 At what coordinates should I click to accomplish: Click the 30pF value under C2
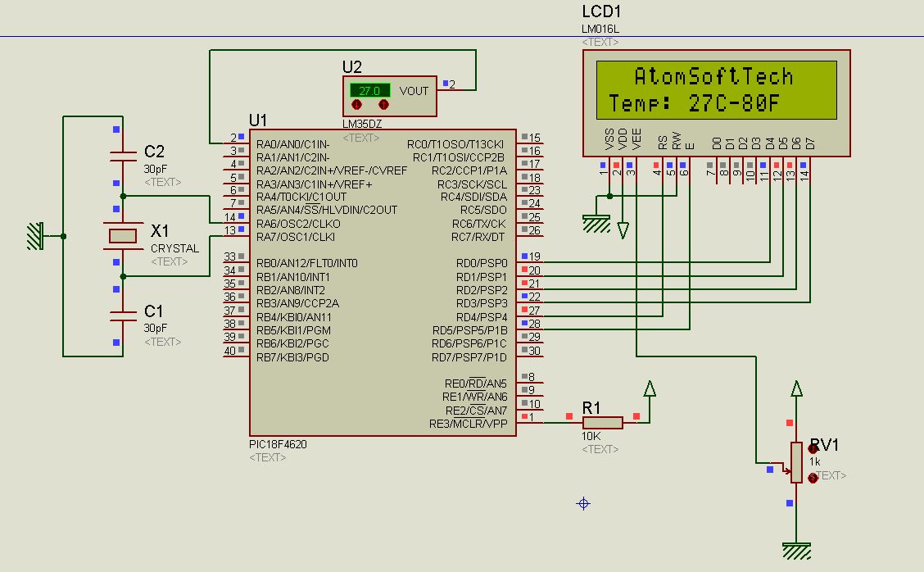coord(156,169)
